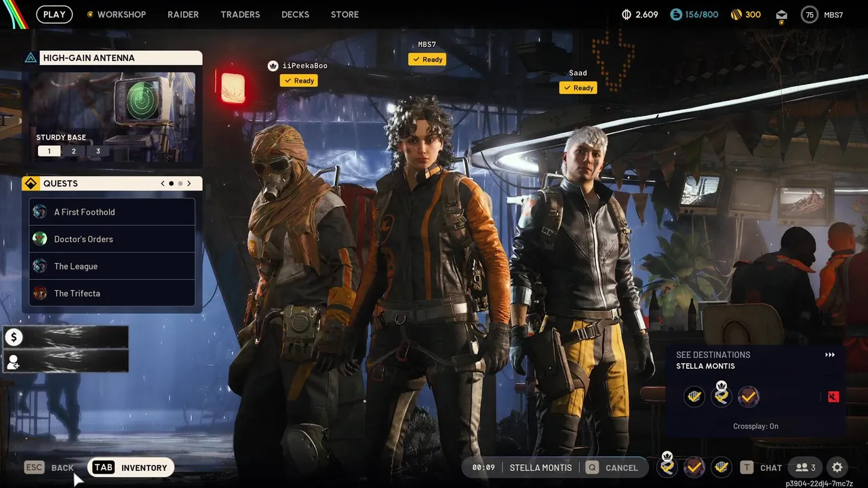This screenshot has width=868, height=488.
Task: Select Sturdy Base level 2
Action: click(73, 151)
